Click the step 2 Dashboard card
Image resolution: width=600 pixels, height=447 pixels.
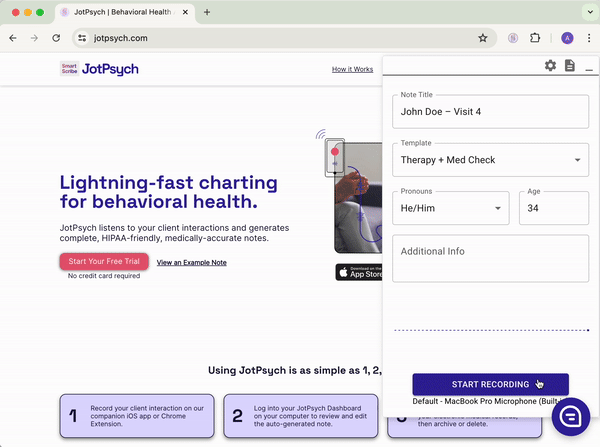tap(301, 416)
